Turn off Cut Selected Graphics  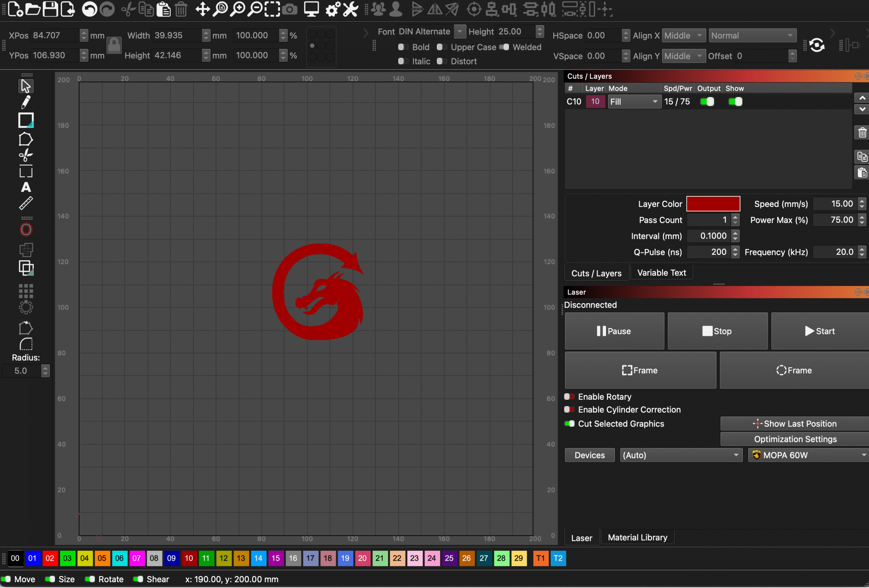[569, 423]
